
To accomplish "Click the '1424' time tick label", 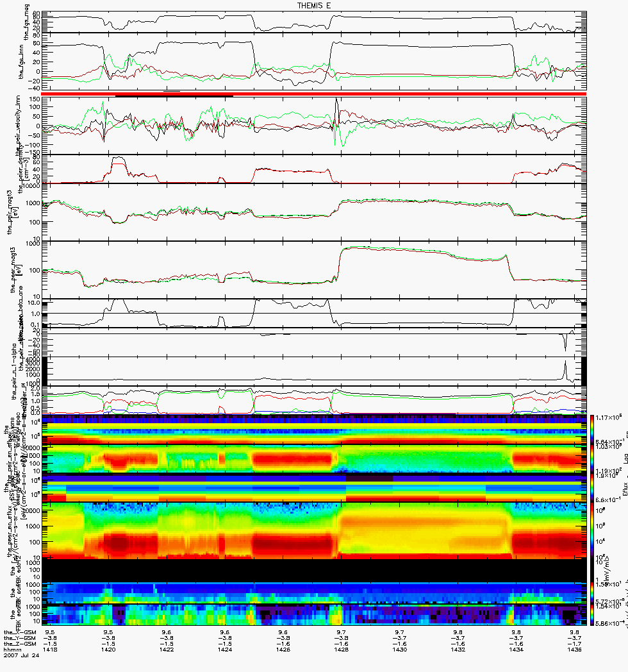I will click(225, 650).
